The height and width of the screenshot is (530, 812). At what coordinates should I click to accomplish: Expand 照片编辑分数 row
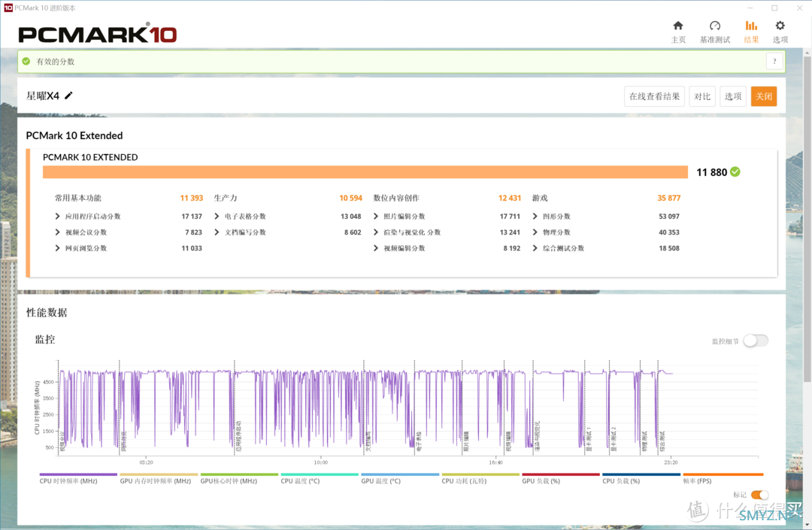click(x=375, y=217)
